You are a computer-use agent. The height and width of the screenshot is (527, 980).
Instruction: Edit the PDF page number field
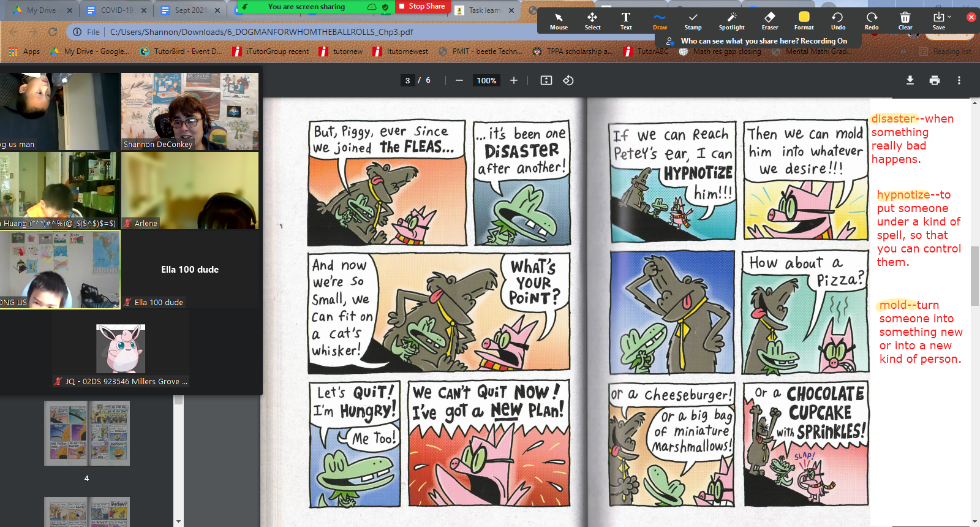[408, 80]
